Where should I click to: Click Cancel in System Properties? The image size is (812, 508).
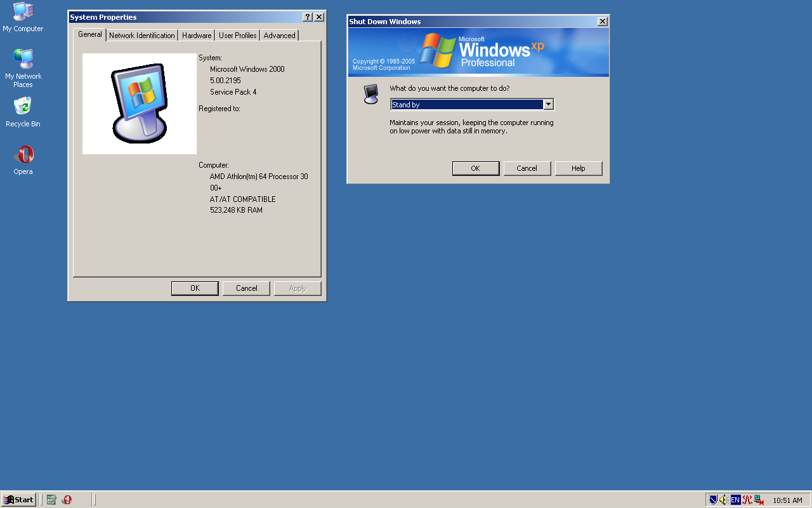[246, 288]
